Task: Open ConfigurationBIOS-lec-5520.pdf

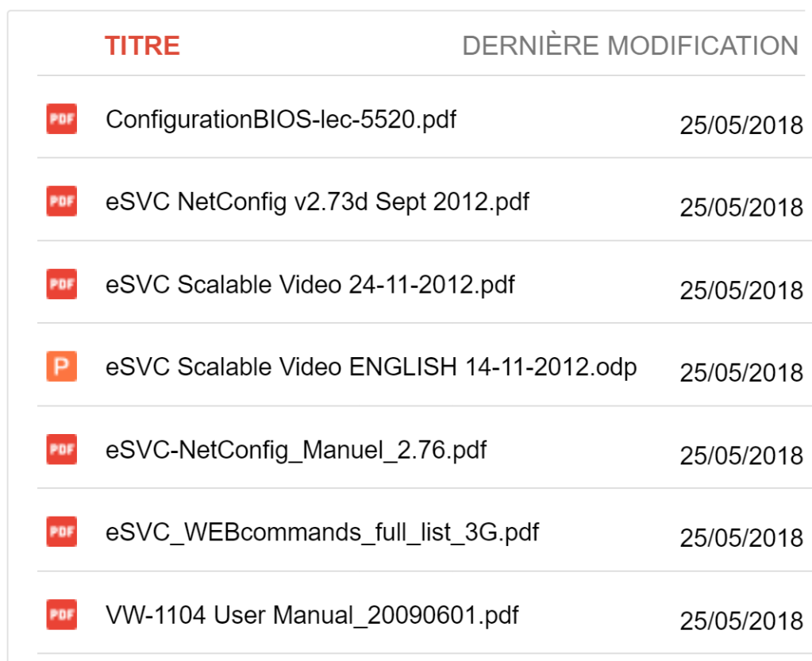Action: tap(281, 120)
